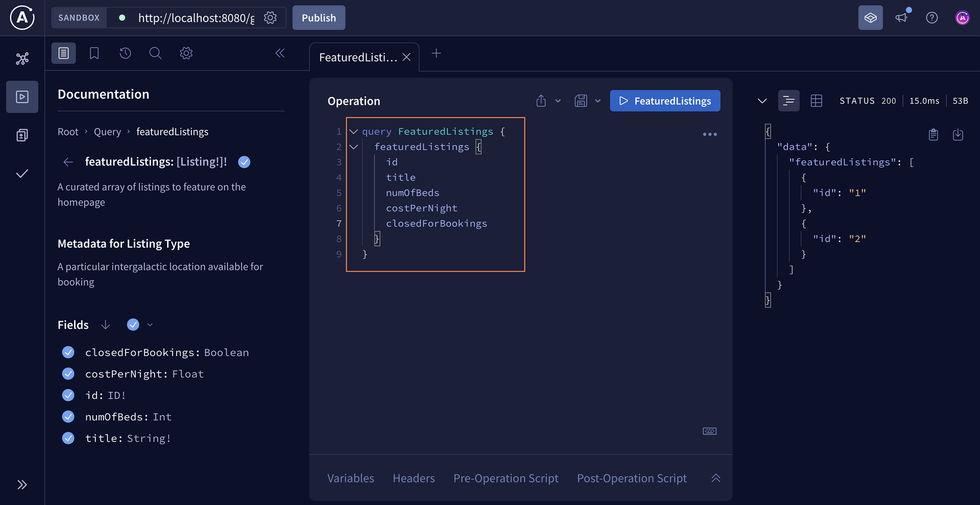Collapse the documentation panel with double chevrons
The width and height of the screenshot is (980, 505).
click(280, 53)
